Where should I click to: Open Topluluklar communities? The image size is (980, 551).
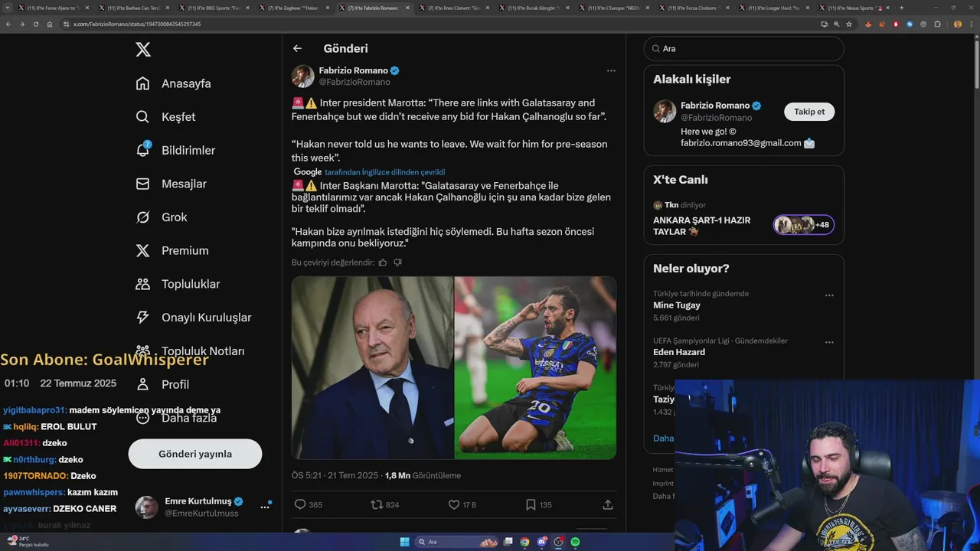(178, 284)
